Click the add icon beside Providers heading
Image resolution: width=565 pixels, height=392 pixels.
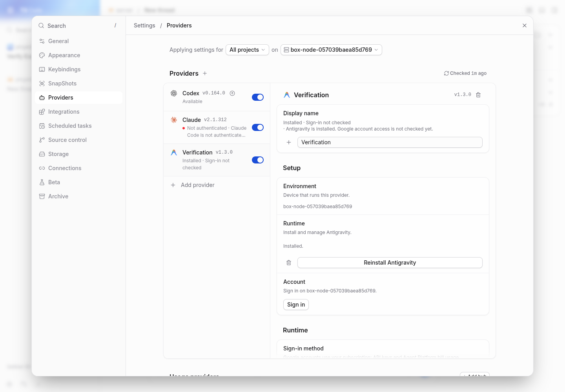click(205, 73)
